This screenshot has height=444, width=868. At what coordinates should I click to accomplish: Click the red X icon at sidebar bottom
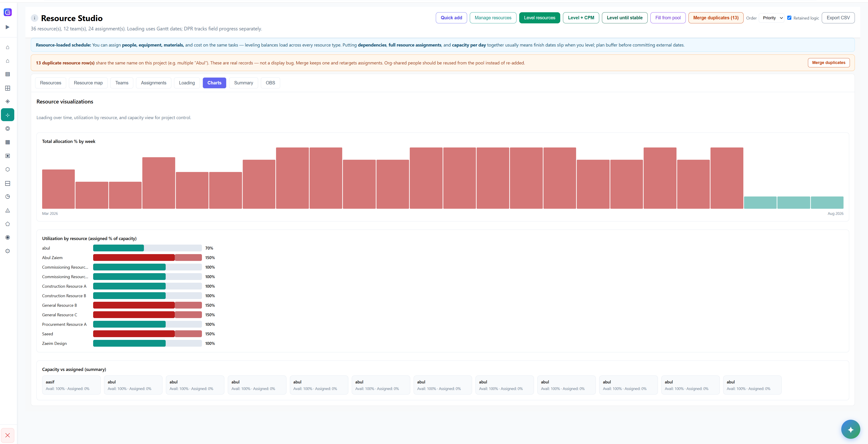tap(7, 435)
